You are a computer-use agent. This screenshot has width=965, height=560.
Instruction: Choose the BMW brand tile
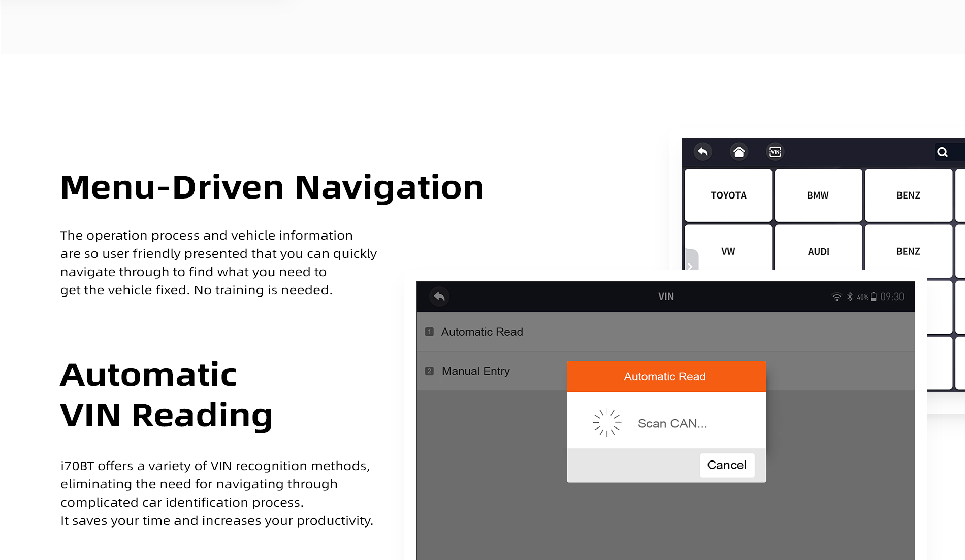click(818, 195)
